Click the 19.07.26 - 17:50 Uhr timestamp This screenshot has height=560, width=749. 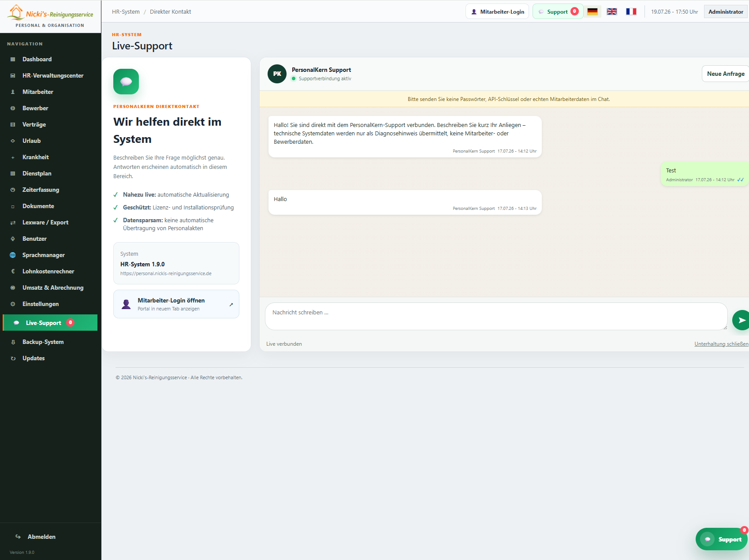click(x=674, y=11)
